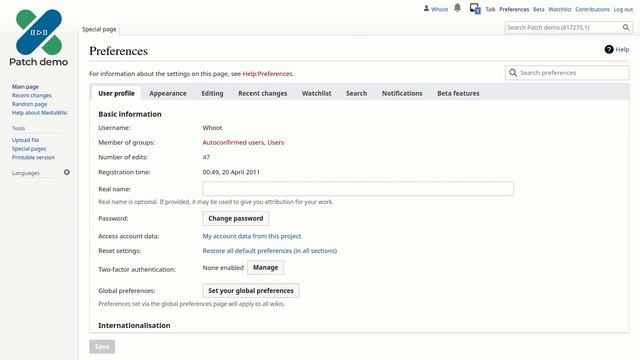Click the Manage two-factor button
Screen dimensions: 640x360
pos(265,267)
